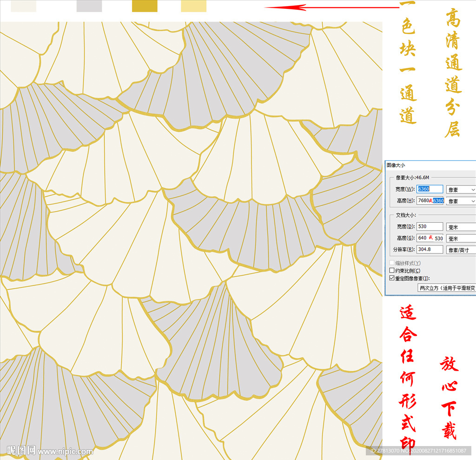Focus the document 宽度(D) field showing 530

click(x=430, y=227)
